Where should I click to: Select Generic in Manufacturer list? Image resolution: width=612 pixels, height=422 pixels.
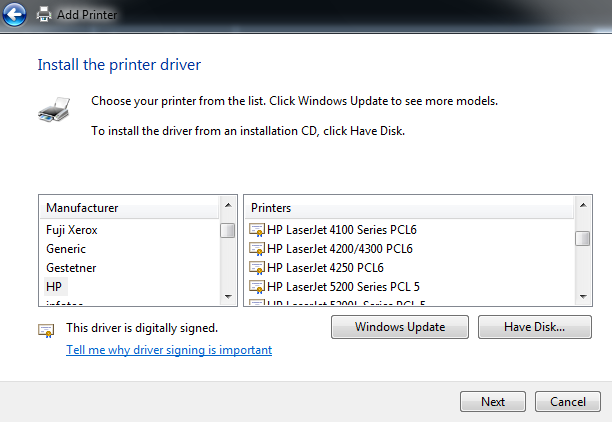[x=66, y=249]
